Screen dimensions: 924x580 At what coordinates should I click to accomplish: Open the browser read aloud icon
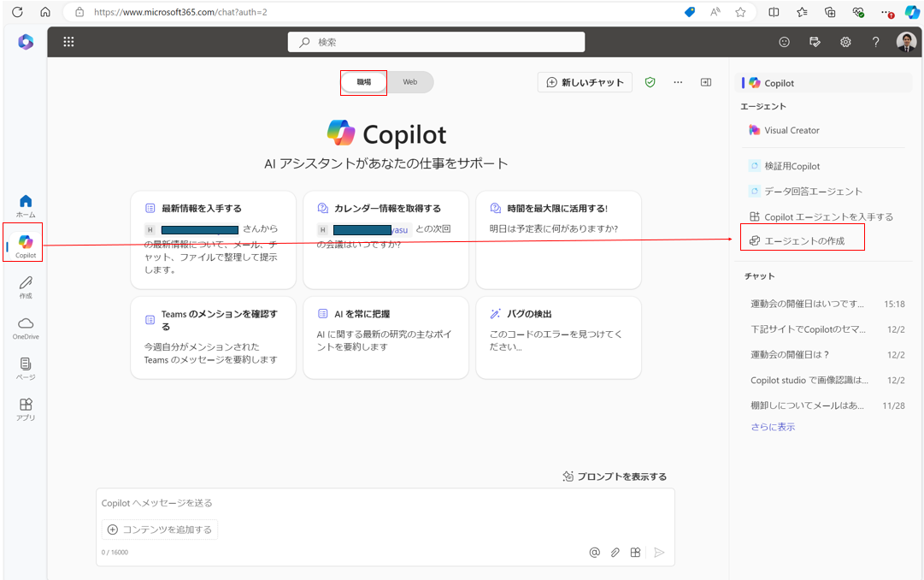click(715, 12)
